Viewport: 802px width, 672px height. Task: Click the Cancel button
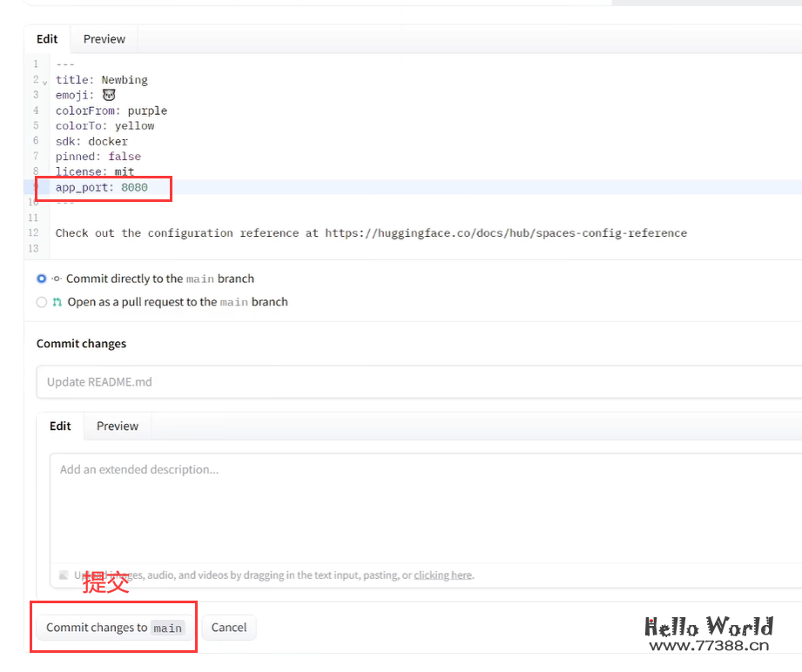click(229, 628)
